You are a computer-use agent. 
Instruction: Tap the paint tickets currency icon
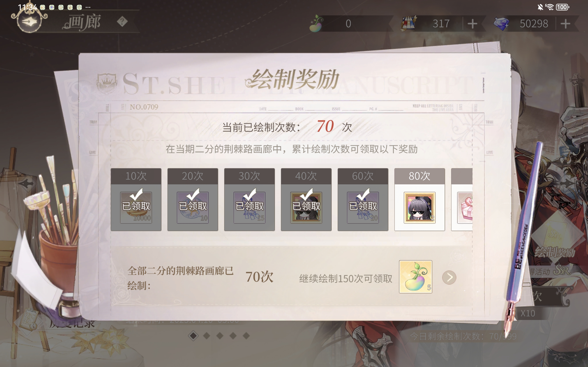[x=409, y=24]
